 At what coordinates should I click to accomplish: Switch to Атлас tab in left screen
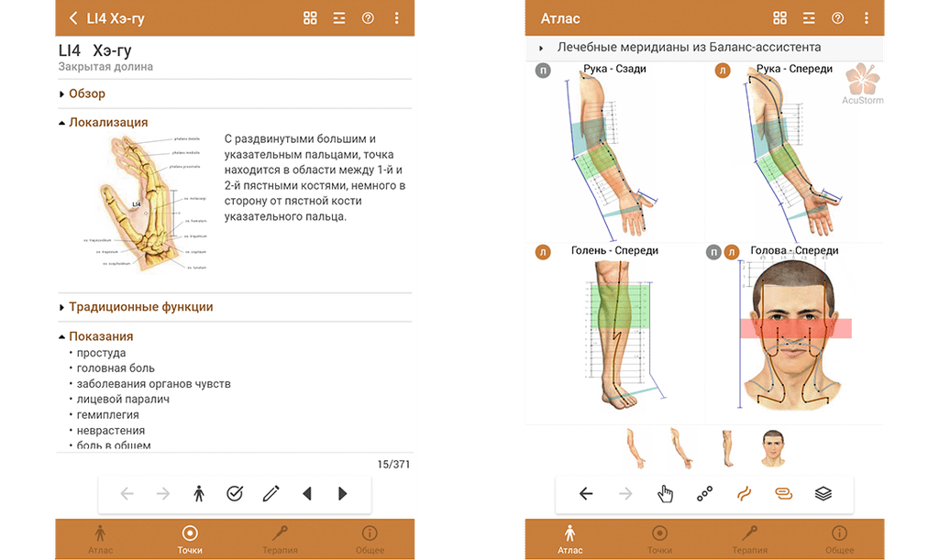pyautogui.click(x=100, y=539)
